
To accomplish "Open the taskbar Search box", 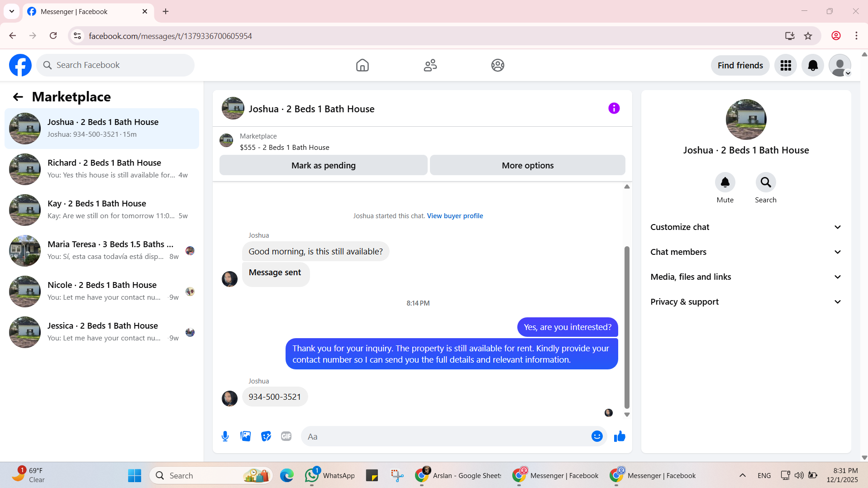I will [211, 476].
